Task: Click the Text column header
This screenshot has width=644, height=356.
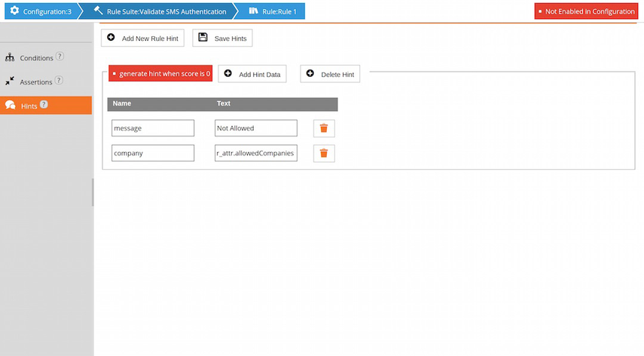Action: [224, 103]
